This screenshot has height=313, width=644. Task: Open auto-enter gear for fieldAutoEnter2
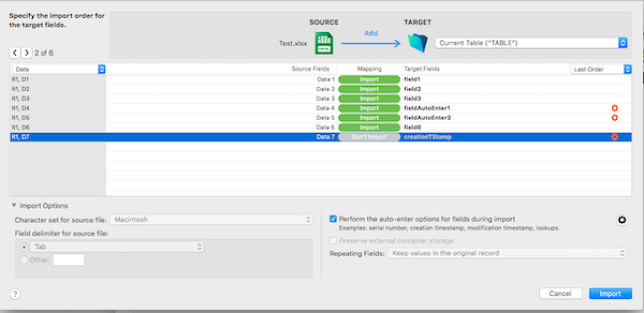pos(614,118)
